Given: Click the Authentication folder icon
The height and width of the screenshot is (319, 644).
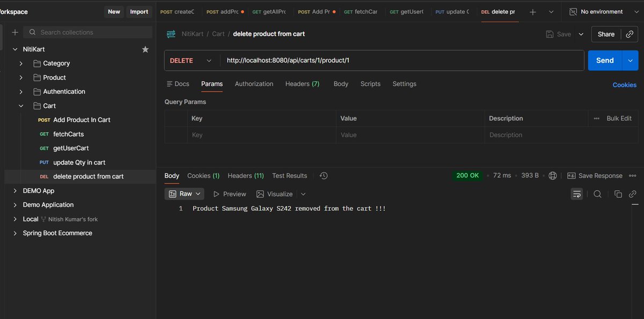Looking at the screenshot, I should 37,92.
